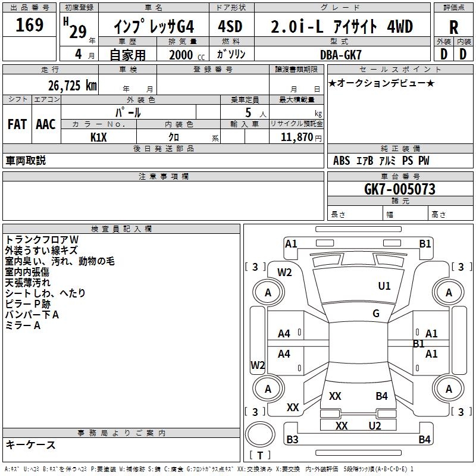
Task: Click car name インプレッサG4
Action: point(154,26)
